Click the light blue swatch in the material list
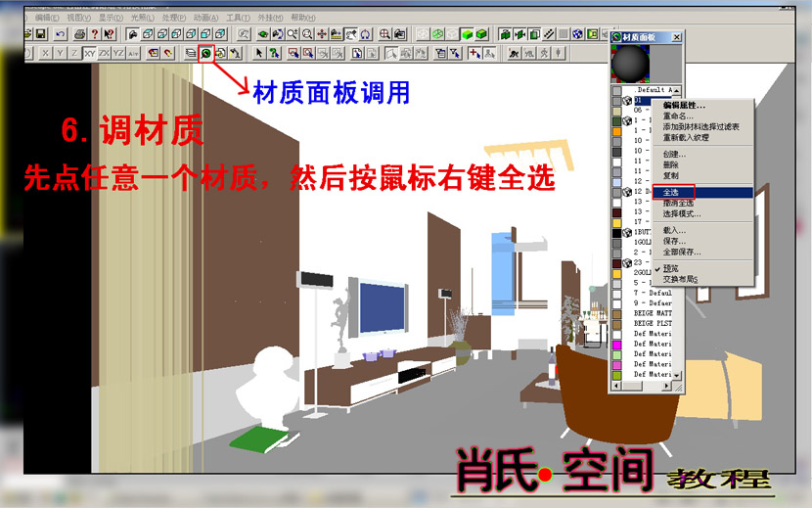Image resolution: width=812 pixels, height=508 pixels. coord(616,182)
